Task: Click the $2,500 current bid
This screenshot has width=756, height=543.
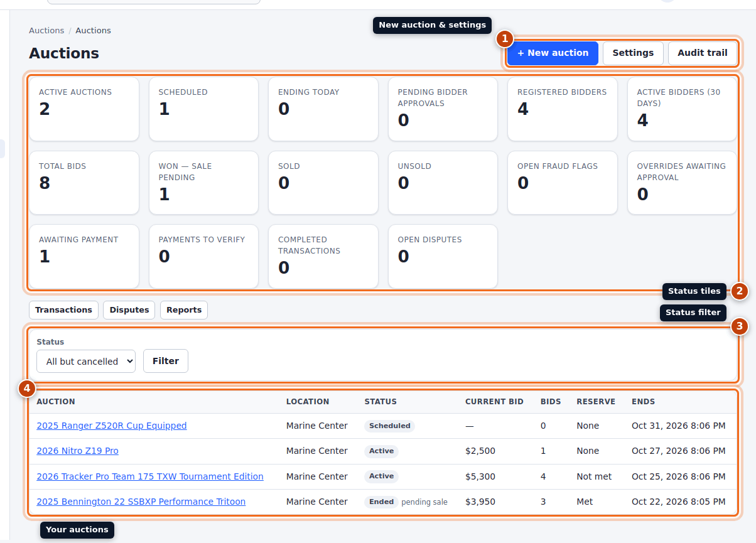Action: [x=480, y=451]
